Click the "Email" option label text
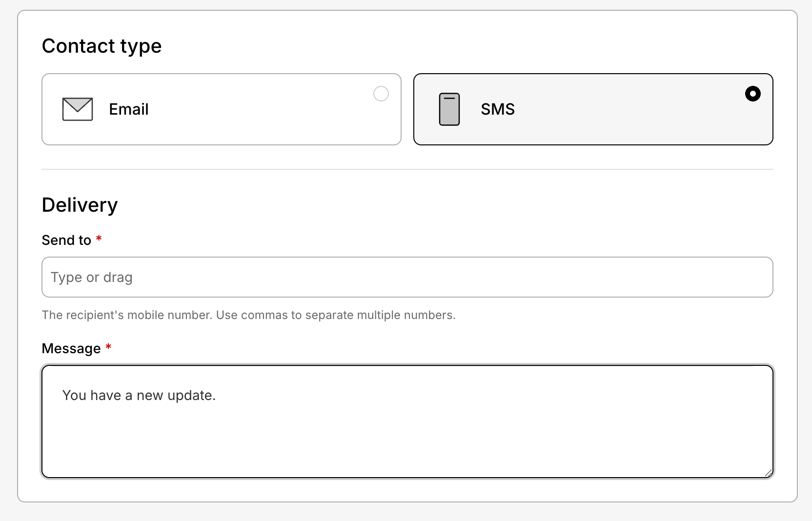The height and width of the screenshot is (521, 812). (129, 109)
